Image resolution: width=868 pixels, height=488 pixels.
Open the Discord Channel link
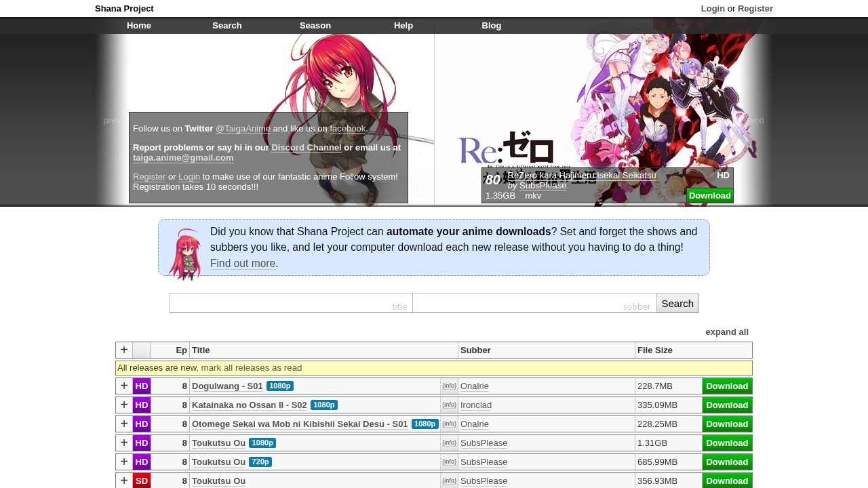[x=307, y=148]
